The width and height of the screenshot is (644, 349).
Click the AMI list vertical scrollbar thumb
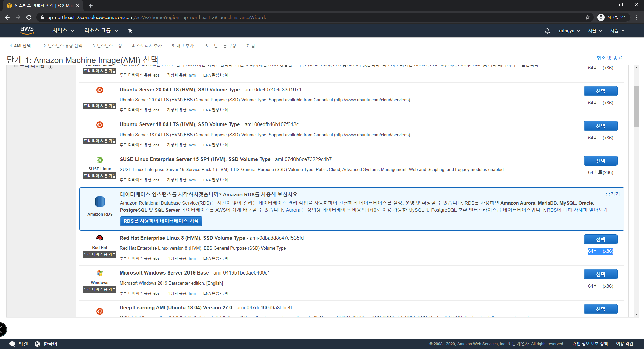pyautogui.click(x=636, y=106)
